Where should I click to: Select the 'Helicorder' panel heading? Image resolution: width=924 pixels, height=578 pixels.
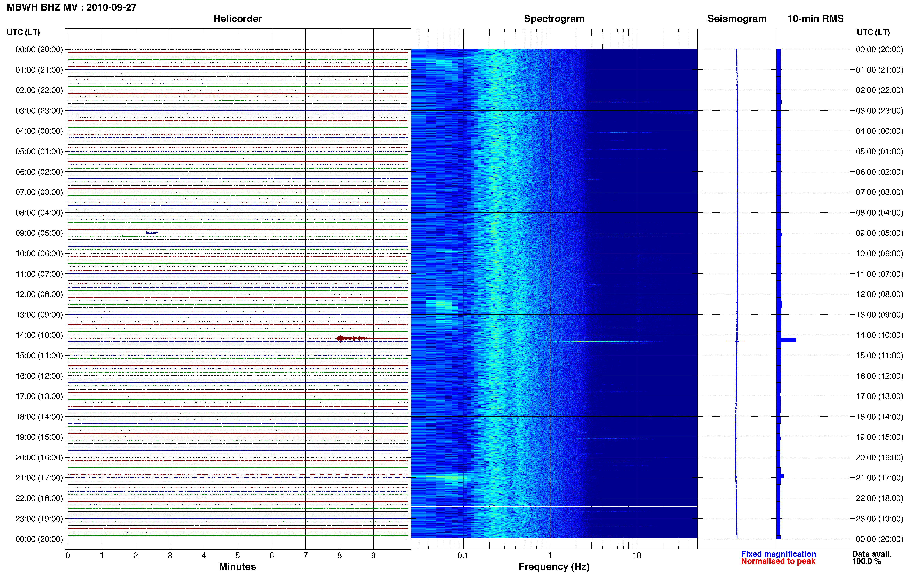(238, 19)
